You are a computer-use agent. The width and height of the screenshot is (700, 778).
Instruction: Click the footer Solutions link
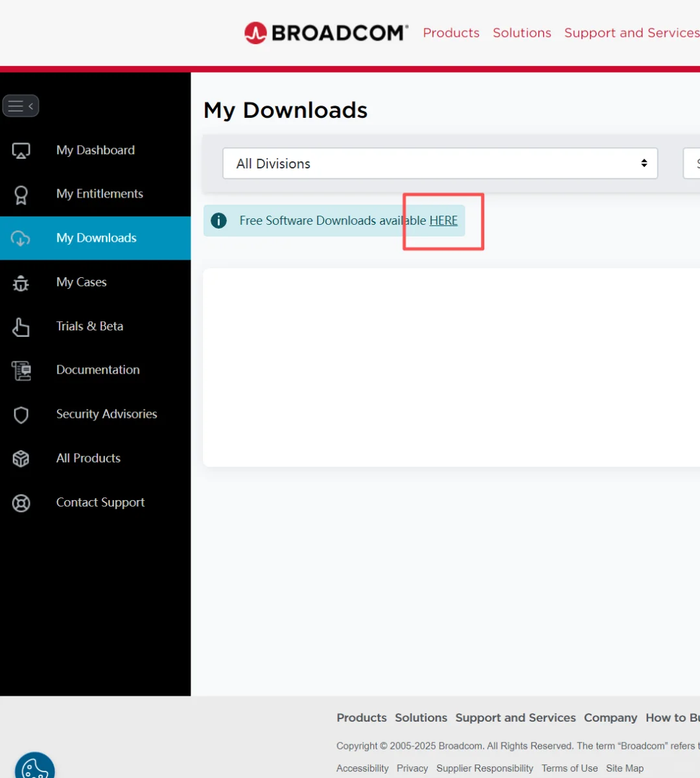click(421, 718)
